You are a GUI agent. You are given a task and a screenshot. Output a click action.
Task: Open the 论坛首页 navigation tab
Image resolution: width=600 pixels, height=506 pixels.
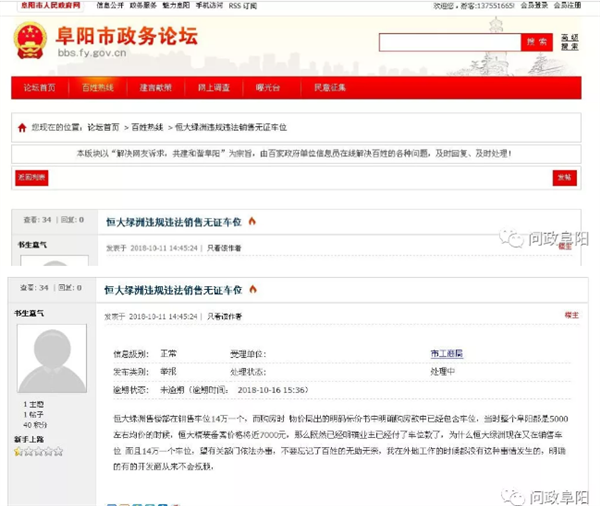pyautogui.click(x=41, y=88)
